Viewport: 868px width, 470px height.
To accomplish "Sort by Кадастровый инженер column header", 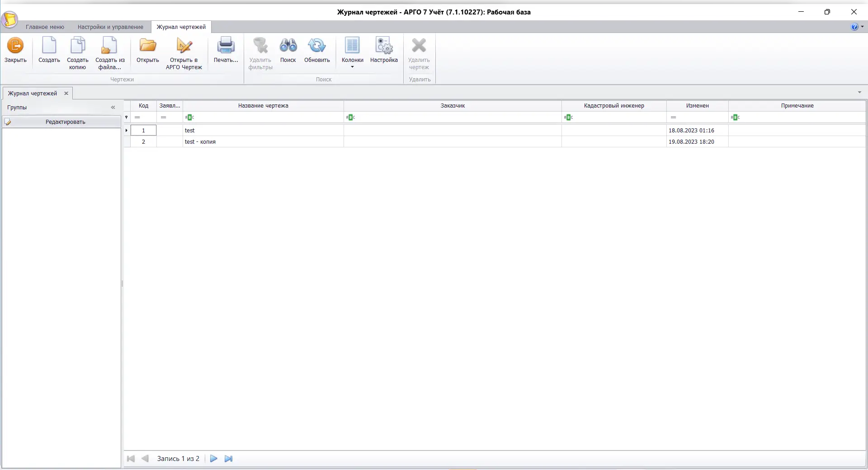I will [614, 106].
